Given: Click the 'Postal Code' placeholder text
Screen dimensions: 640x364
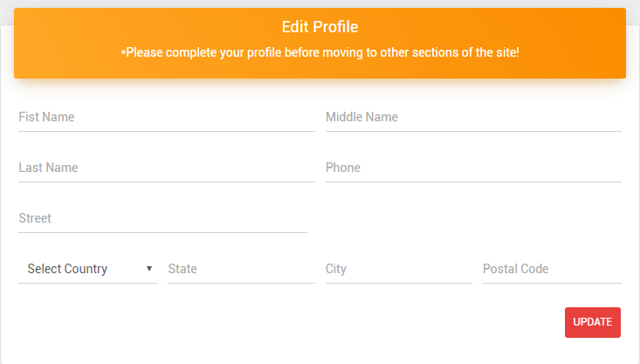Looking at the screenshot, I should pos(515,269).
